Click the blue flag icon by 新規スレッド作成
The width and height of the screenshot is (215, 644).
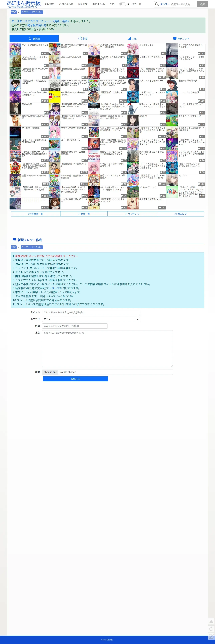click(x=14, y=240)
